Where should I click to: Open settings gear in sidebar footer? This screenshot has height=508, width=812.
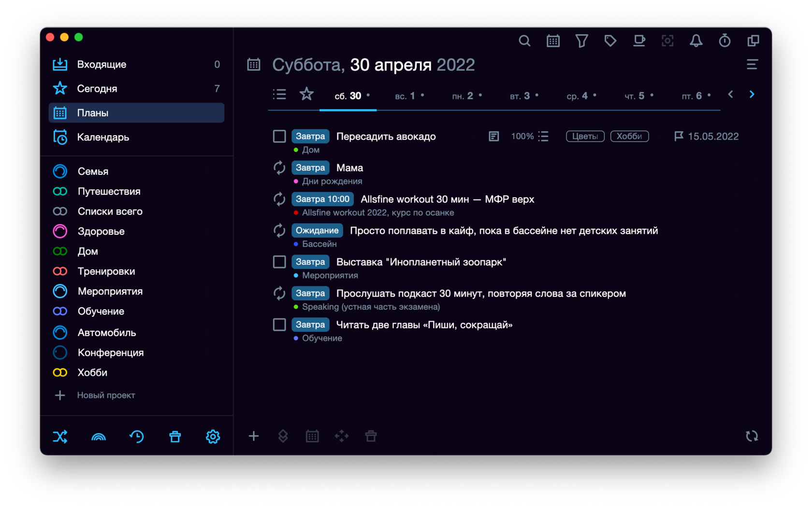click(213, 437)
